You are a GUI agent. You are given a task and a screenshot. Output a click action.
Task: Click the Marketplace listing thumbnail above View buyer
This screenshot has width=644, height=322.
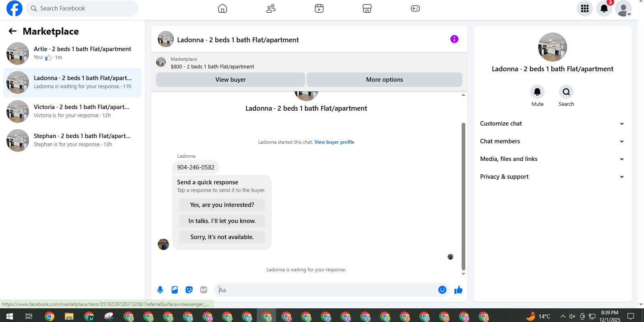click(161, 62)
